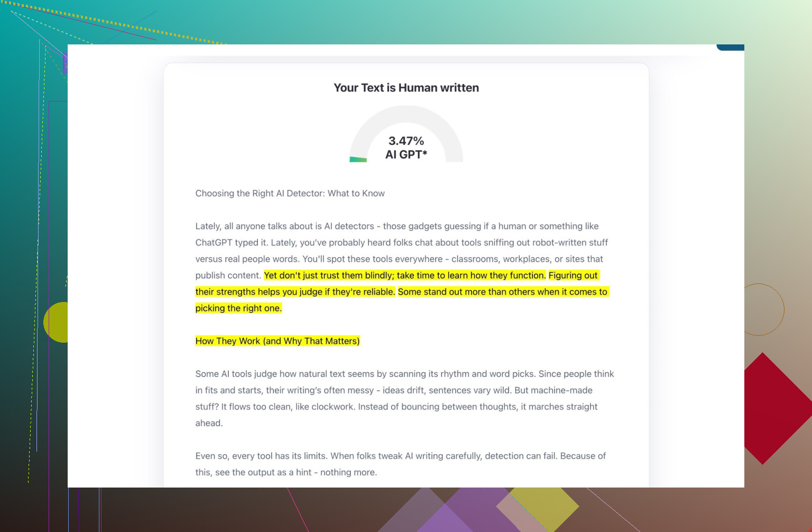The width and height of the screenshot is (812, 532).
Task: Click the title 'Choosing the Right AI Detector'
Action: (290, 194)
